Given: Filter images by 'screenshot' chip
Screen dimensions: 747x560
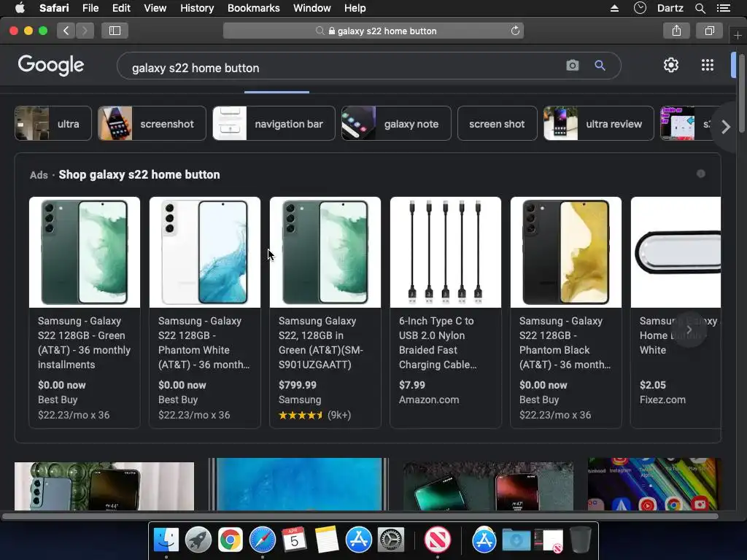Looking at the screenshot, I should click(x=152, y=124).
